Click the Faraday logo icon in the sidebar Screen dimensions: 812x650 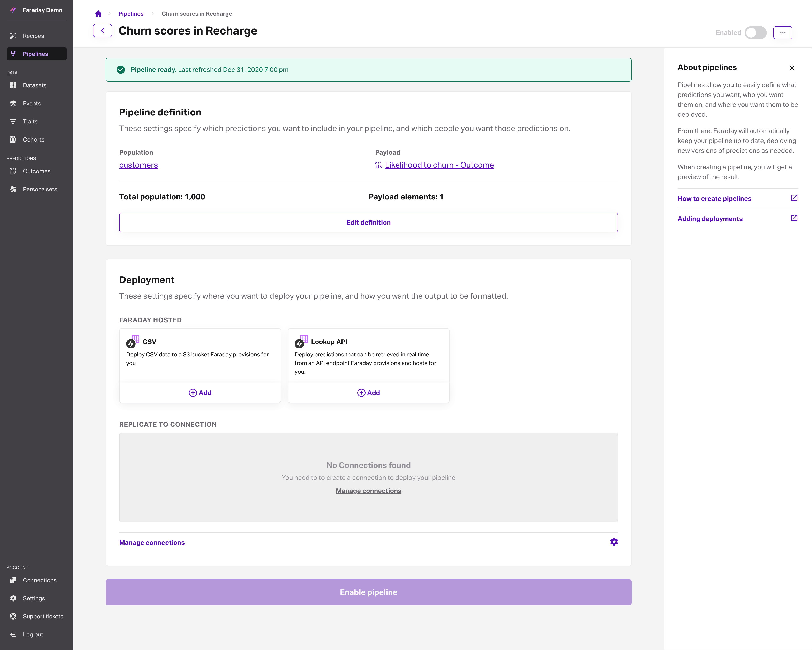click(13, 10)
